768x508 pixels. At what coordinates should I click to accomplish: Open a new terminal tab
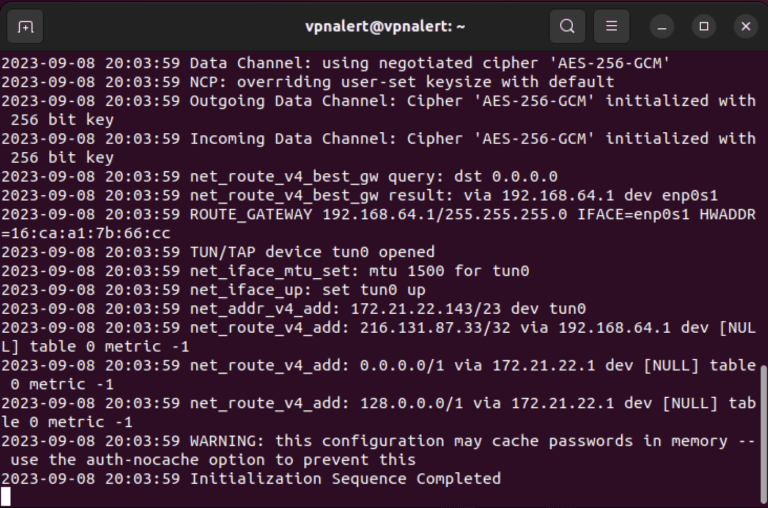click(25, 26)
